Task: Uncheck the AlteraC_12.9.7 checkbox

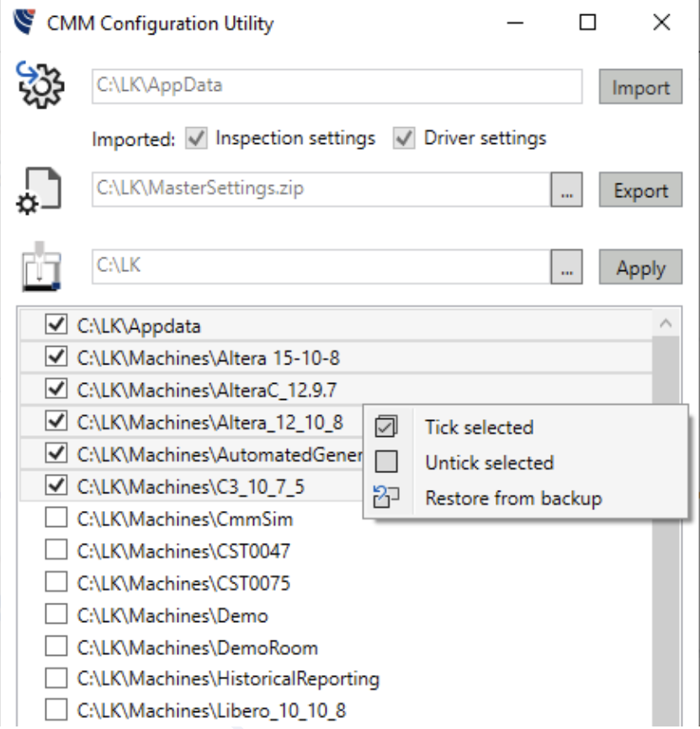Action: click(x=56, y=389)
